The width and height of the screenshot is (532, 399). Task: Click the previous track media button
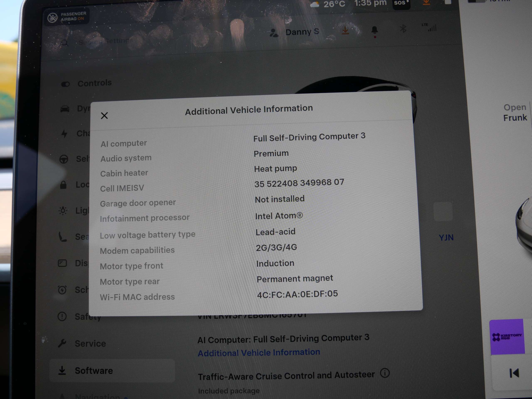coord(514,373)
